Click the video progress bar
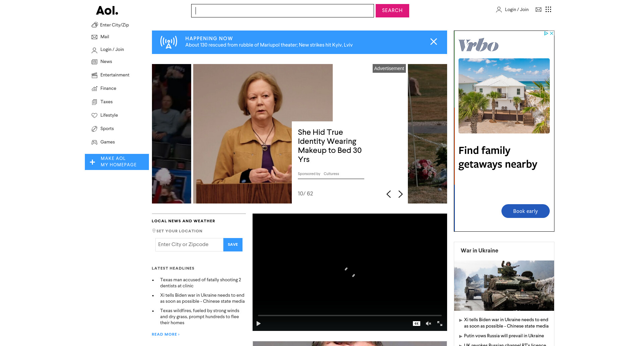The height and width of the screenshot is (346, 644). (x=350, y=315)
